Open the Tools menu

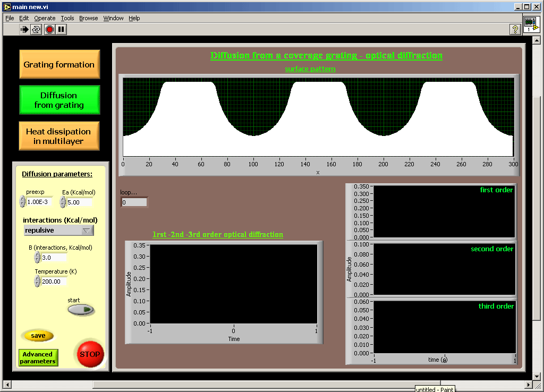[x=67, y=18]
